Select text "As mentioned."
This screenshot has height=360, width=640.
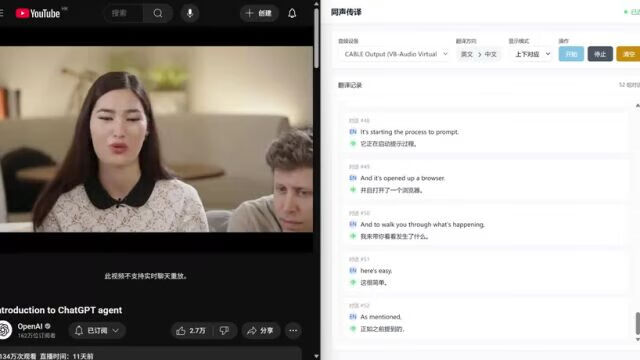pos(381,317)
